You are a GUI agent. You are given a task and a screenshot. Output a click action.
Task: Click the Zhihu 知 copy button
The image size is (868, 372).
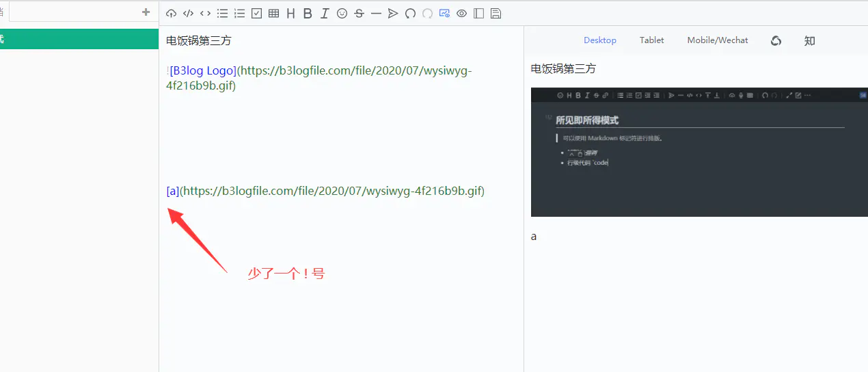tap(809, 40)
